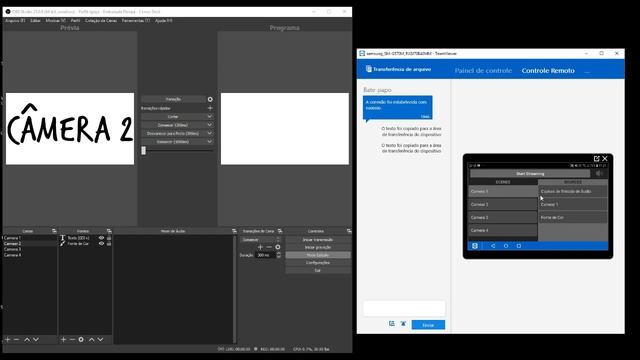Close the phone view overlay in TeamViewer
Screen dimensions: 640x360
[605, 158]
